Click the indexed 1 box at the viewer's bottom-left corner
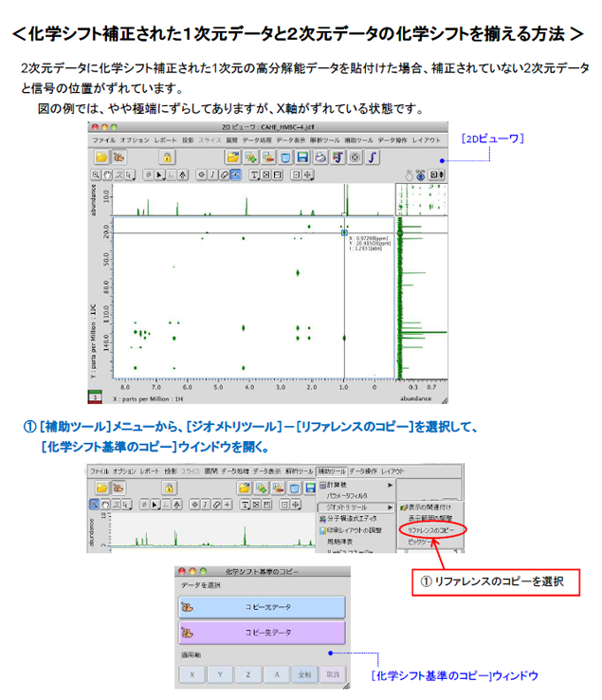 (95, 397)
